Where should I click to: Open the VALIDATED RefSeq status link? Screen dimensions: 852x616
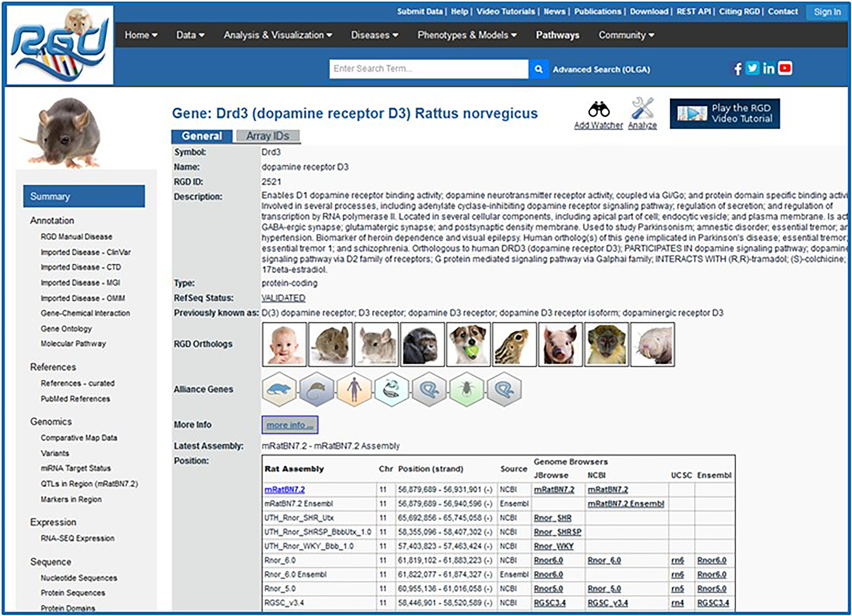pos(283,298)
